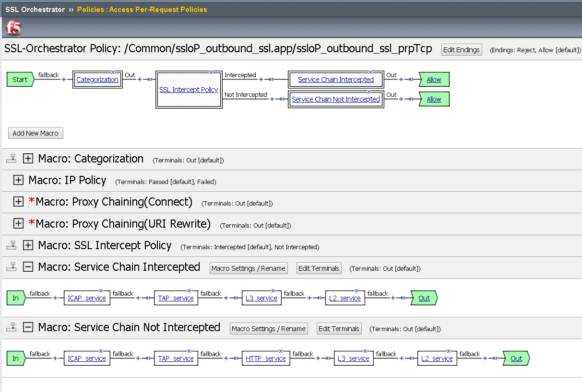Screen dimensions: 582x392
Task: Click the Edit Endings button
Action: (x=462, y=50)
